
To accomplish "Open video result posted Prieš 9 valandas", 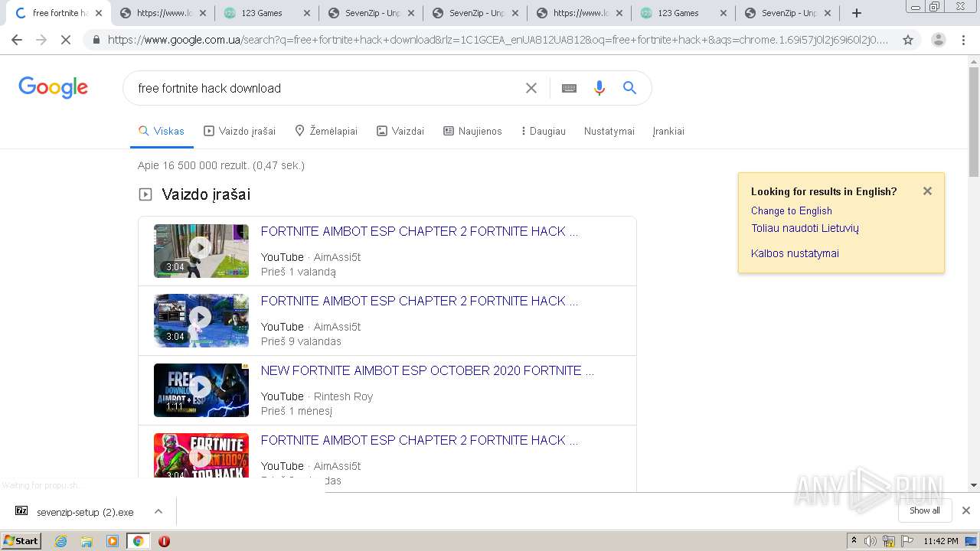I will coord(419,301).
